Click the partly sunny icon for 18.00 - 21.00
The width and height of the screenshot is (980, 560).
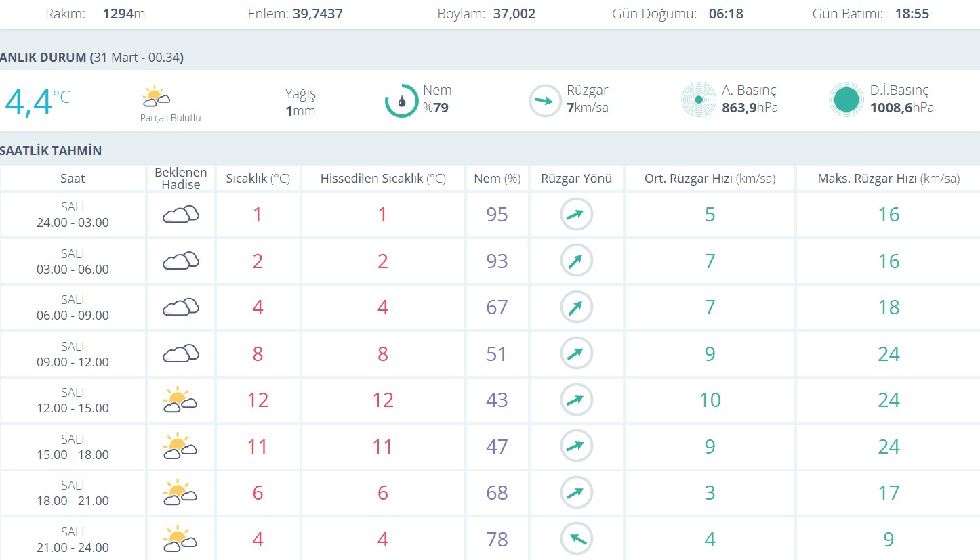[x=180, y=493]
